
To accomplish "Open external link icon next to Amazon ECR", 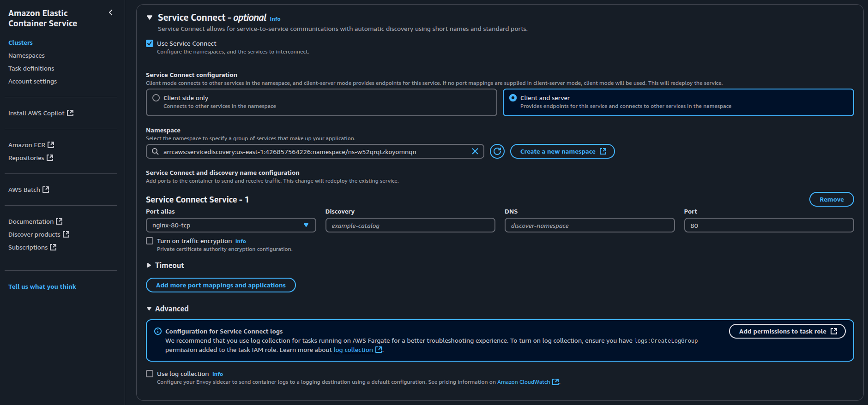I will pyautogui.click(x=51, y=145).
